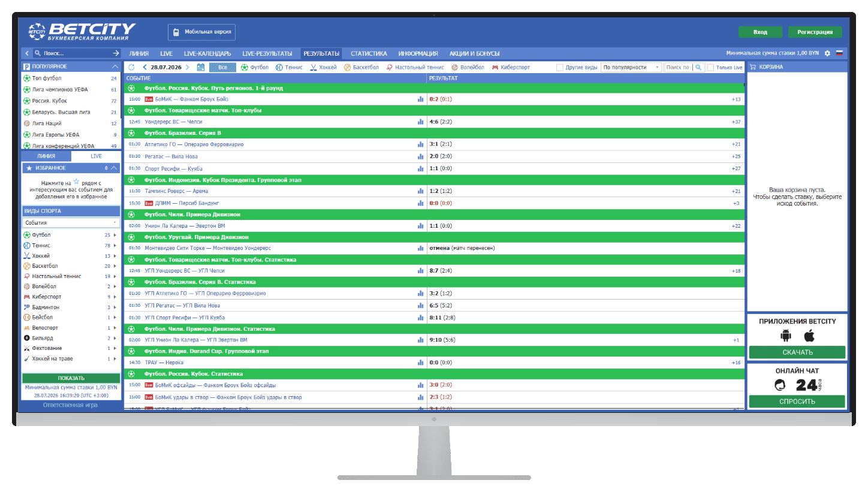Check the Другие виды checkbox
This screenshot has height=492, width=868.
(560, 68)
